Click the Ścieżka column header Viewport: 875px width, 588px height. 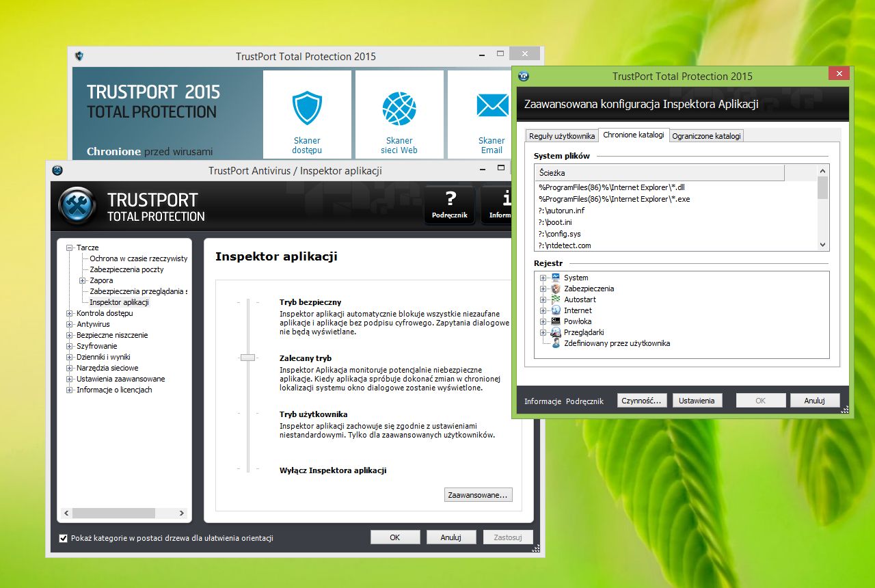coord(660,172)
